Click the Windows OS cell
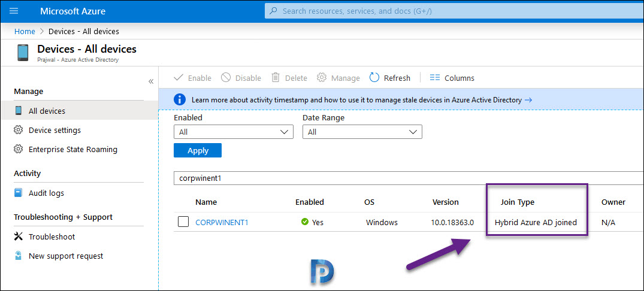644x291 pixels. (x=382, y=223)
